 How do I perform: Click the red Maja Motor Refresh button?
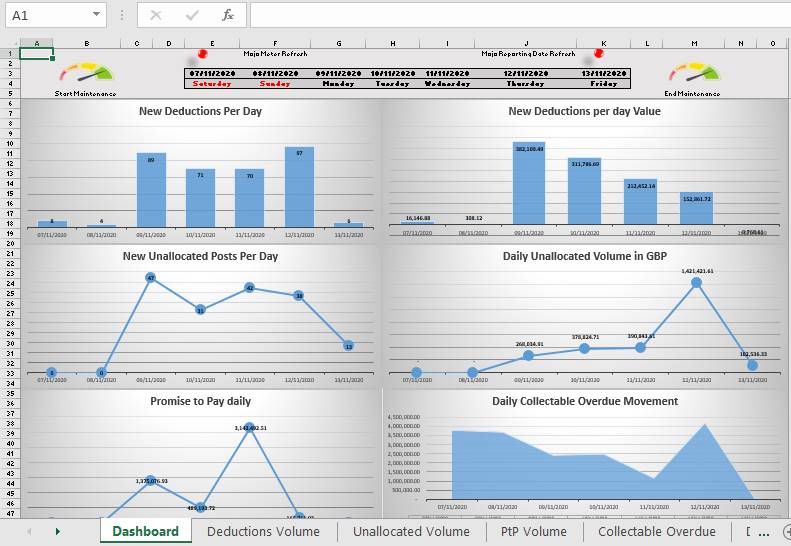202,54
